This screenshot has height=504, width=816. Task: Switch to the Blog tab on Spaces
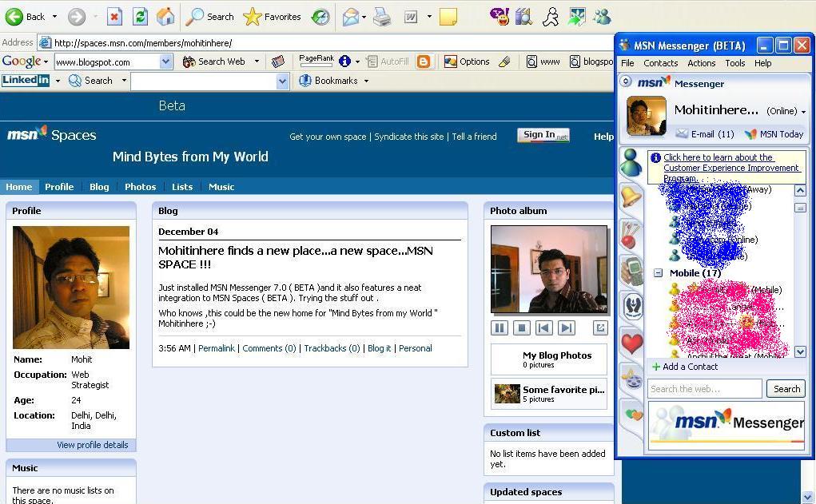[99, 187]
